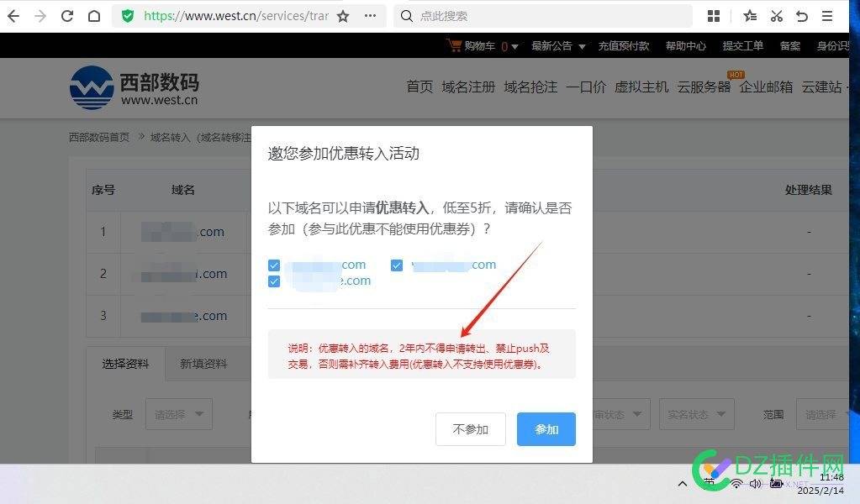
Task: Click the 序号 column header
Action: click(103, 190)
